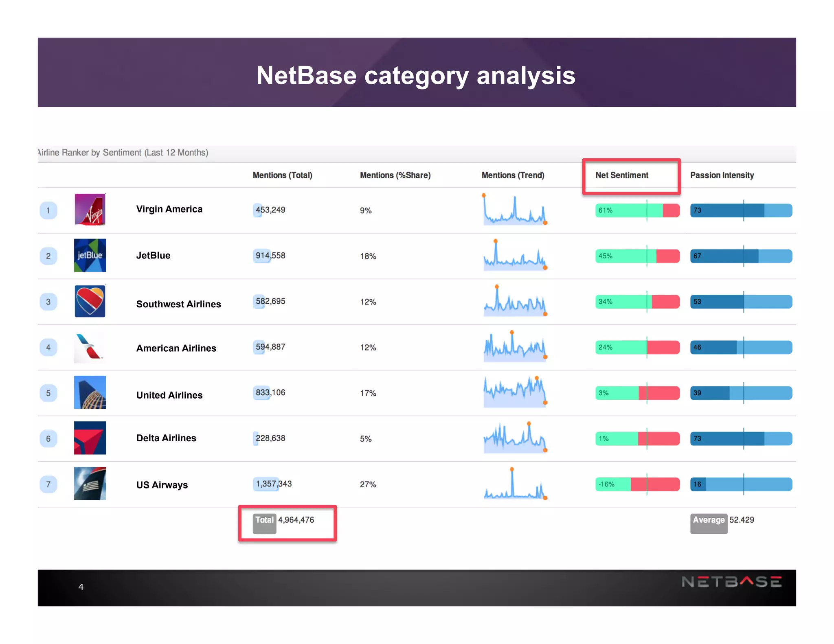Click the Airline Ranker by Sentiment title

click(x=123, y=153)
